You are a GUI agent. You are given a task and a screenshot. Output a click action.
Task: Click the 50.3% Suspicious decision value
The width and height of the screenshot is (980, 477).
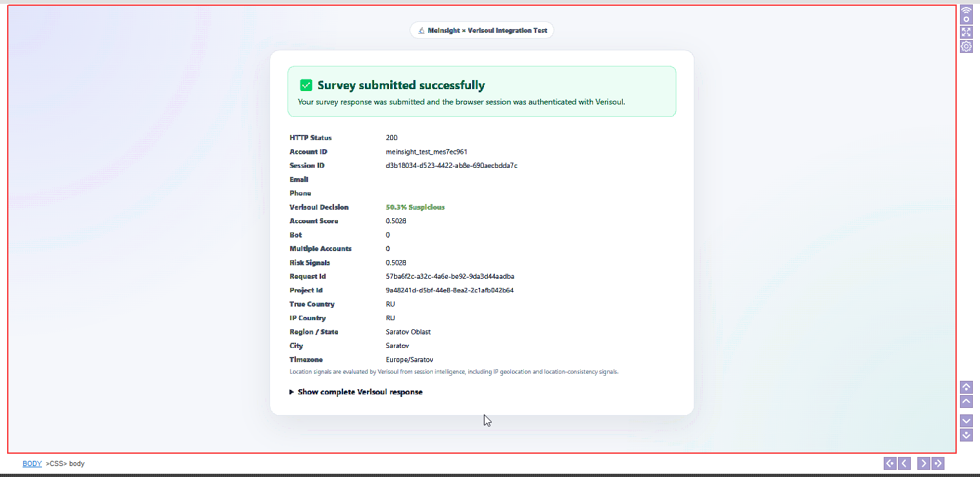[x=415, y=207]
